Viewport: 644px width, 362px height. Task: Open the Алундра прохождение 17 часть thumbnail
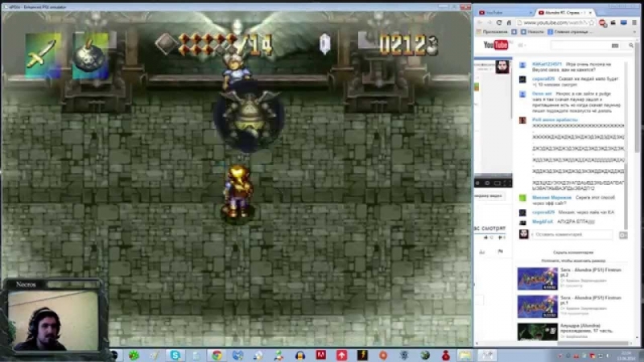[x=537, y=331]
